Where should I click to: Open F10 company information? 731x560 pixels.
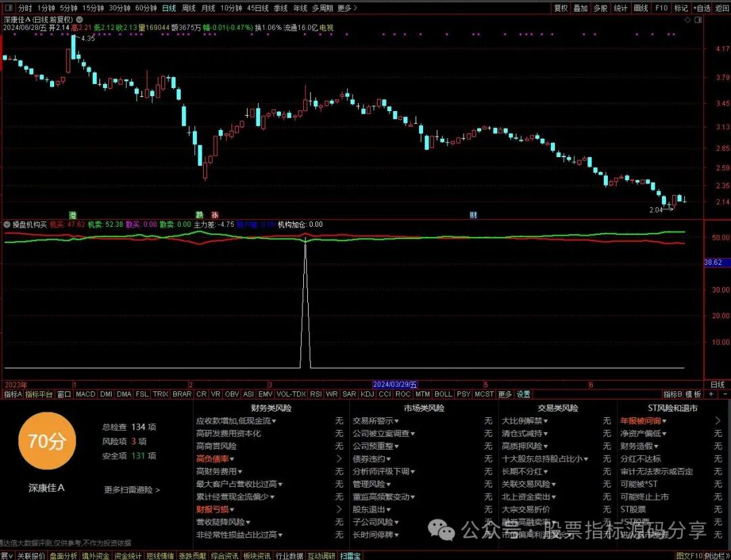[661, 8]
